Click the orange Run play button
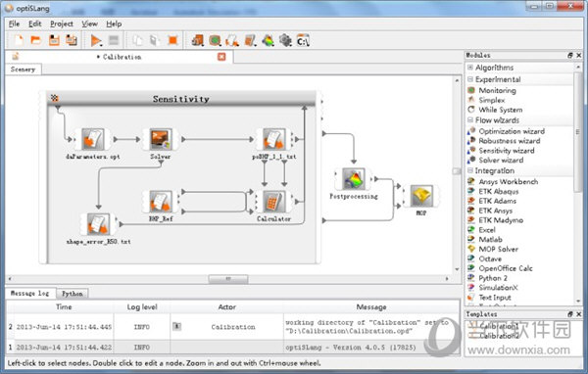588x374 pixels. (x=96, y=40)
